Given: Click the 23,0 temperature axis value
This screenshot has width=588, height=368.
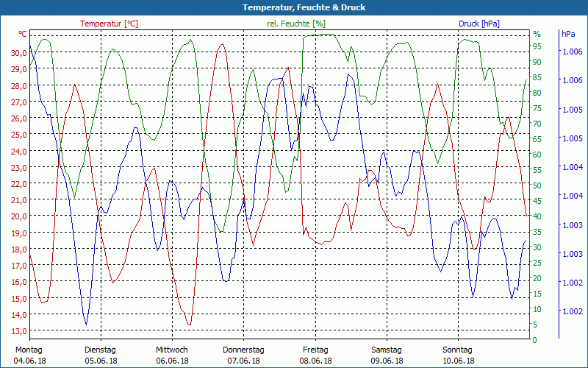Looking at the screenshot, I should point(19,168).
